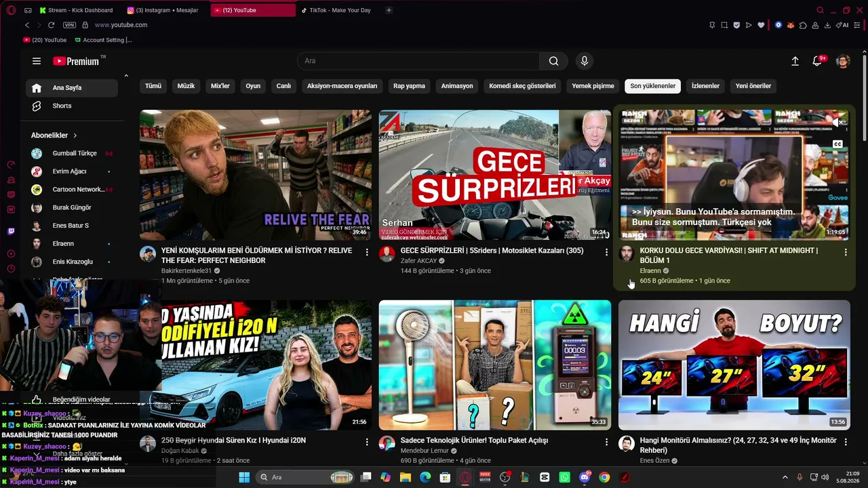
Task: Open the upload video icon
Action: (x=795, y=61)
